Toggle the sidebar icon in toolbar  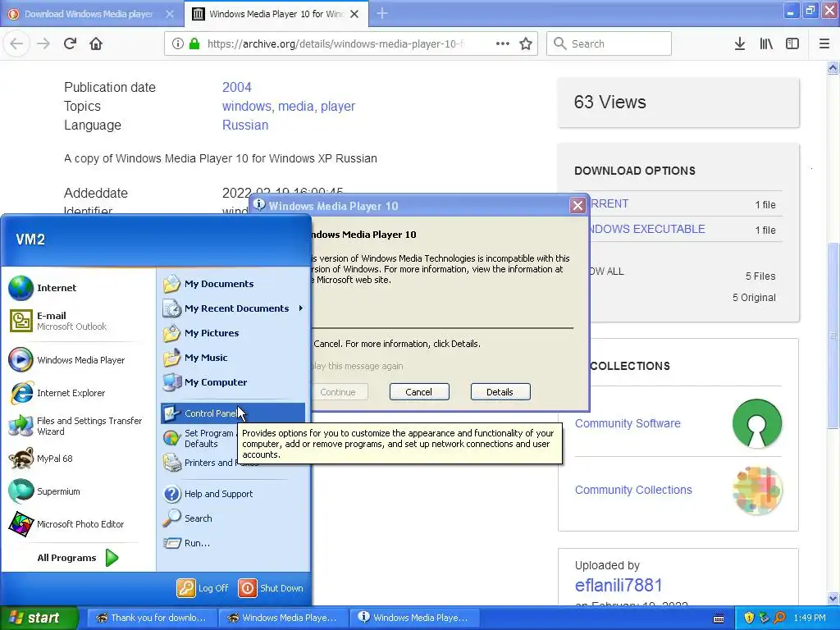click(792, 43)
